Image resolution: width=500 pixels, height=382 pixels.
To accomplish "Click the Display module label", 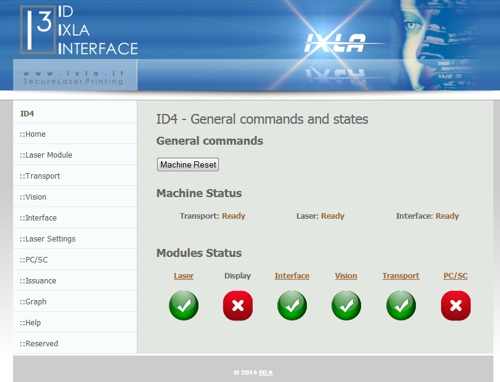I will pos(238,276).
